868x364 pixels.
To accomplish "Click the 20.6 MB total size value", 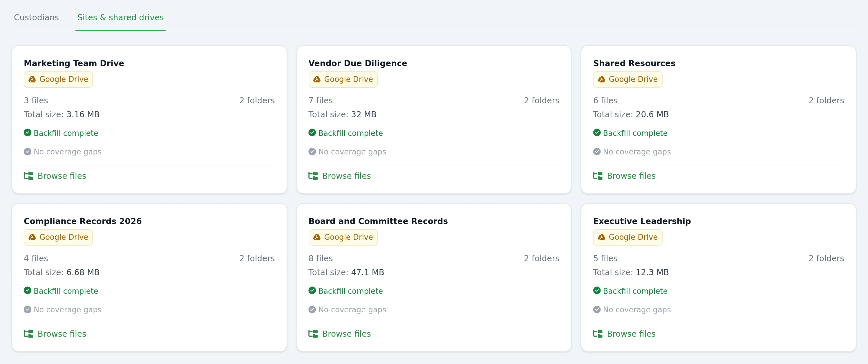I will click(x=652, y=115).
